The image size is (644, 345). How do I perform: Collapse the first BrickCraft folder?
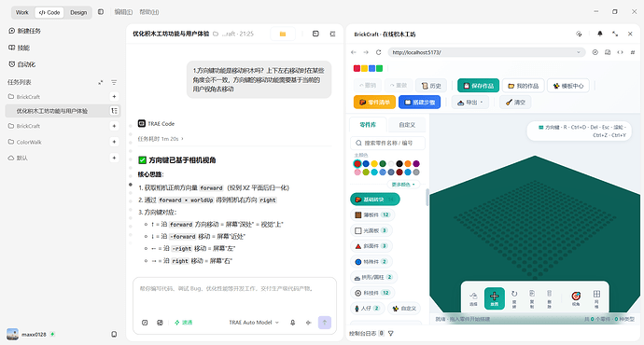(x=24, y=97)
